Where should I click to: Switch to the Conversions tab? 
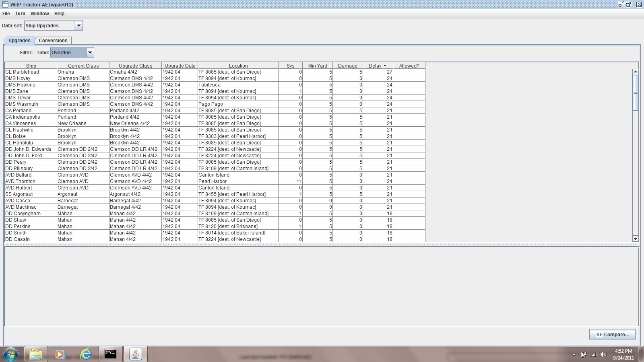coord(53,41)
